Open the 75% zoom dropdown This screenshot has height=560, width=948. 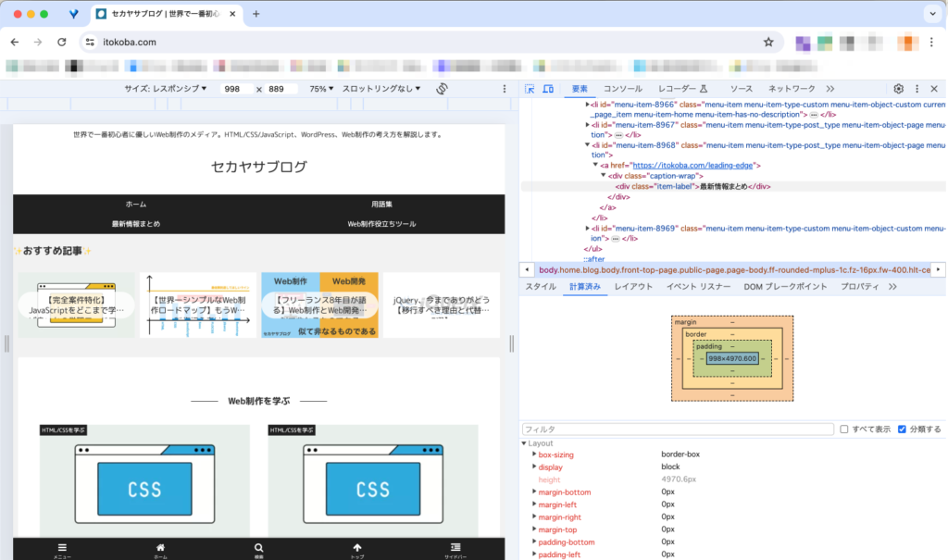(x=321, y=89)
